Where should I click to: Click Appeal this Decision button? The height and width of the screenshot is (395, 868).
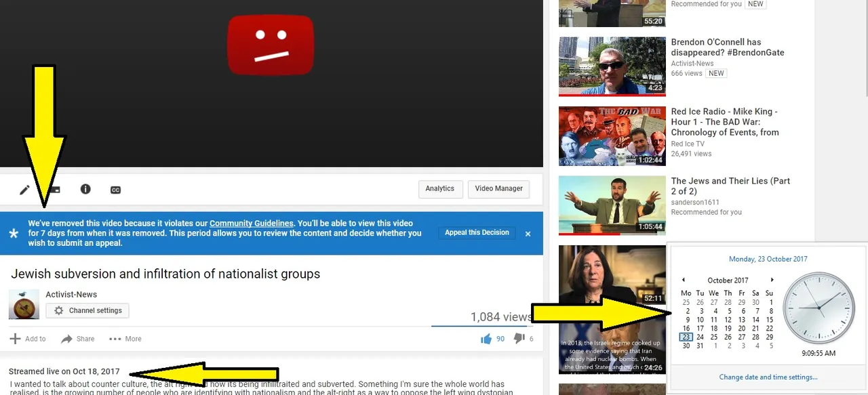[477, 233]
